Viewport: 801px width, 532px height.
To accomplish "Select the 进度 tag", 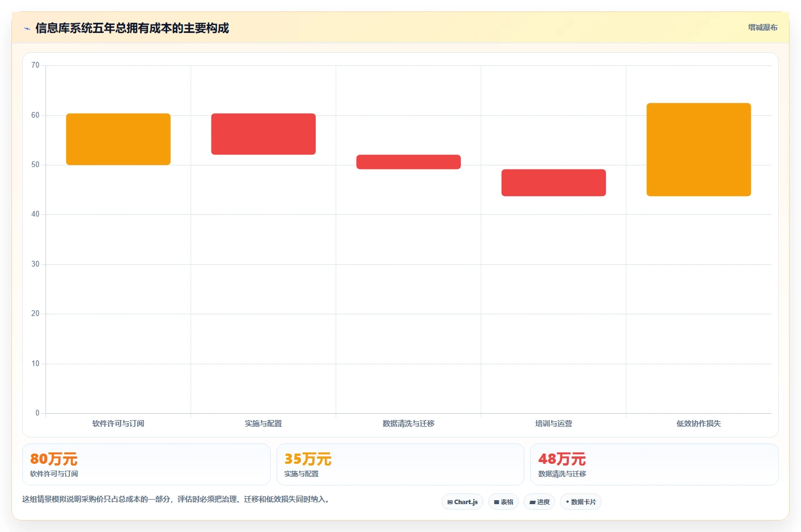I will click(x=539, y=502).
